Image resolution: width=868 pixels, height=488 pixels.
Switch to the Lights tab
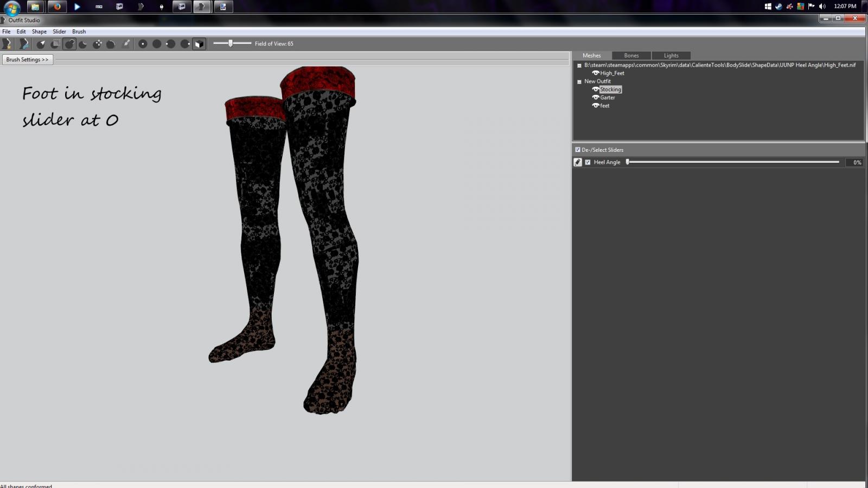[671, 55]
